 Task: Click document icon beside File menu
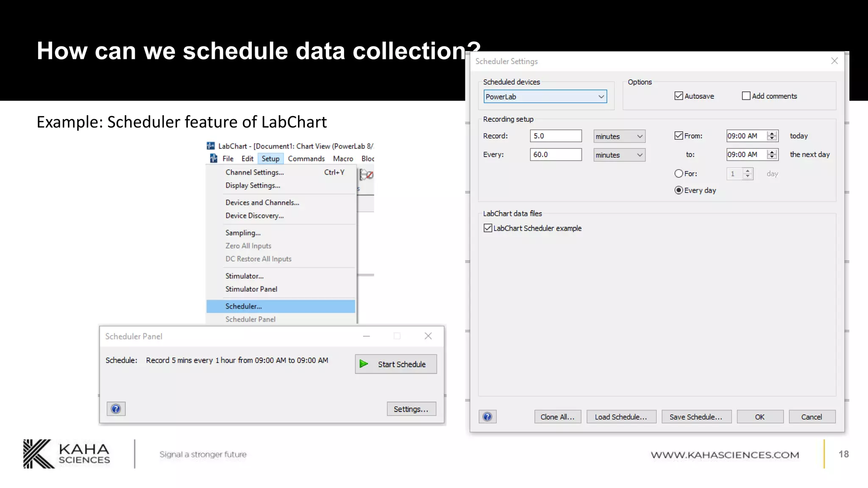[x=214, y=158]
